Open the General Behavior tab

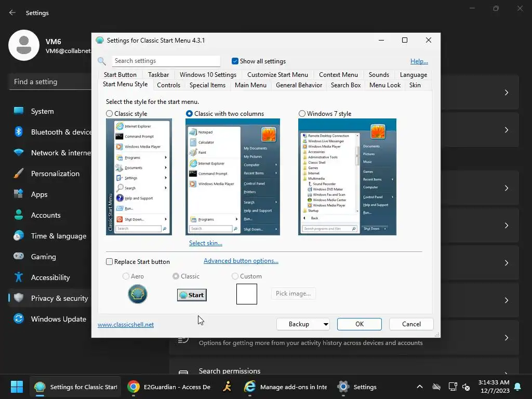tap(299, 85)
